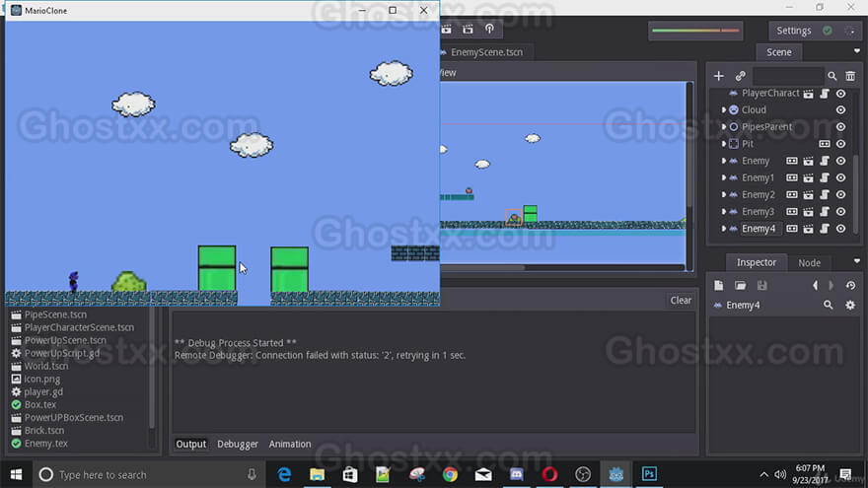Expand the Enemy4 node arrow
This screenshot has height=488, width=868.
(x=724, y=229)
